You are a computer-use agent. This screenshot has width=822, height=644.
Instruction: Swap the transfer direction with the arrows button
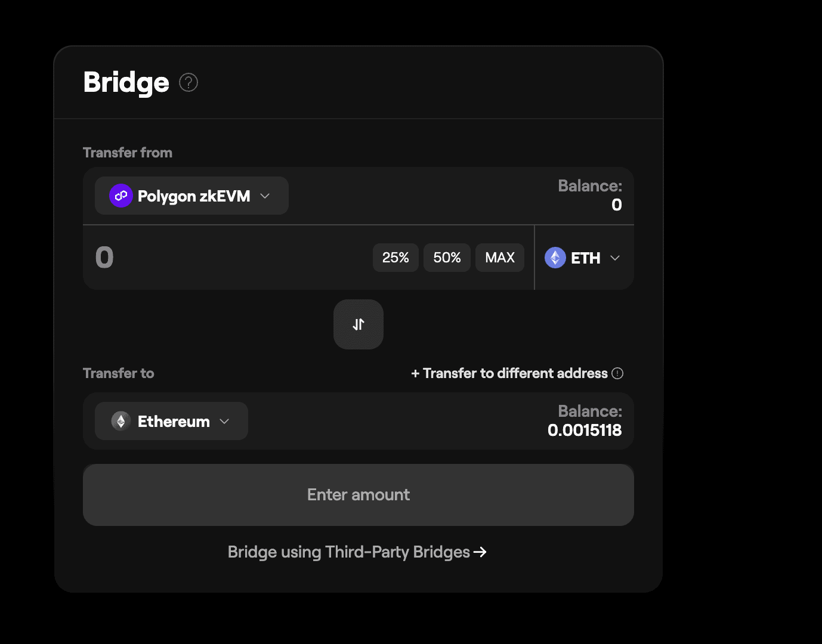[x=359, y=324]
